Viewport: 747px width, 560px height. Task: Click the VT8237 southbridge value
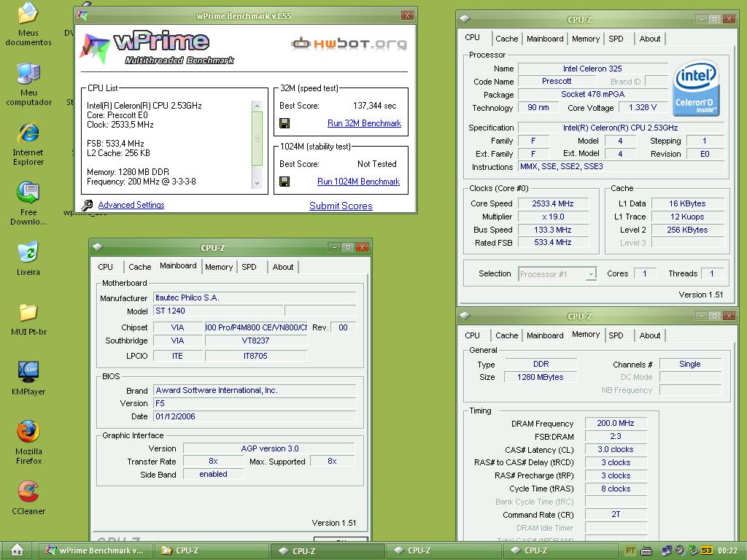[256, 341]
